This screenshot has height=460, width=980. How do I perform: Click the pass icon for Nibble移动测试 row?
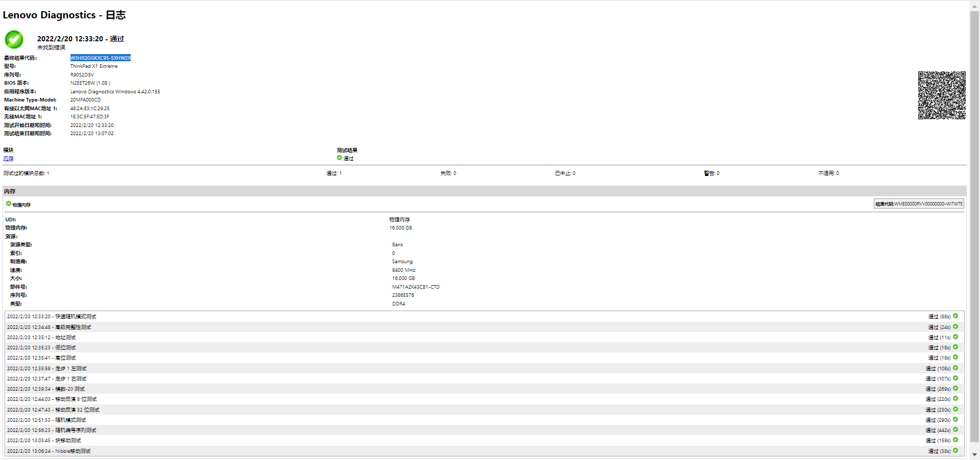click(955, 450)
